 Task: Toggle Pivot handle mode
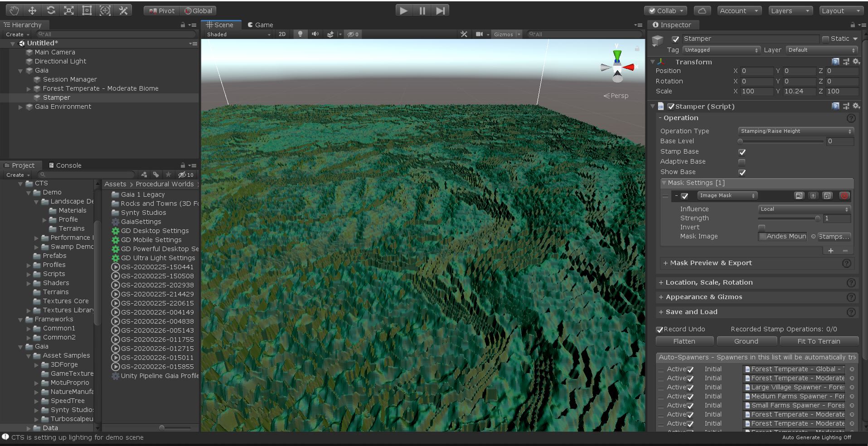pyautogui.click(x=160, y=10)
